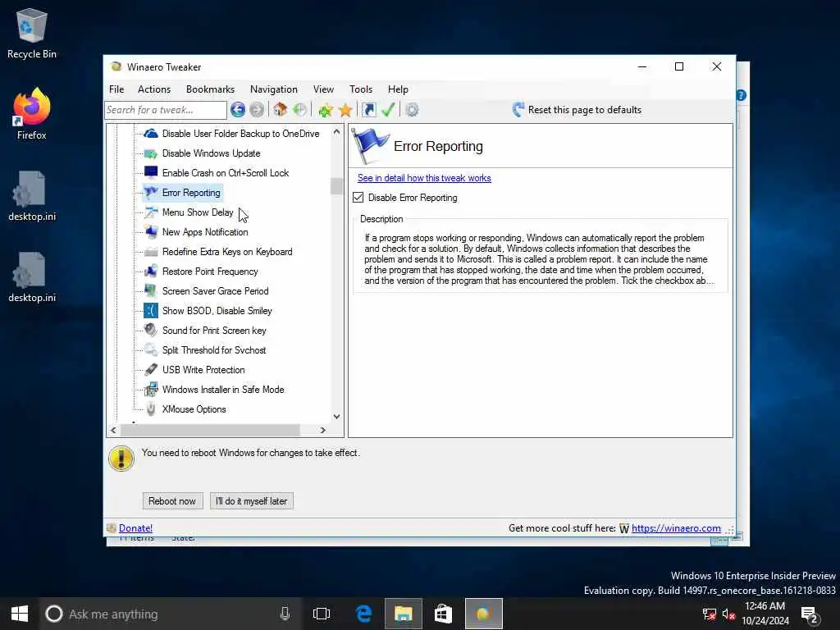Open the Actions menu
This screenshot has height=630, width=840.
[154, 89]
